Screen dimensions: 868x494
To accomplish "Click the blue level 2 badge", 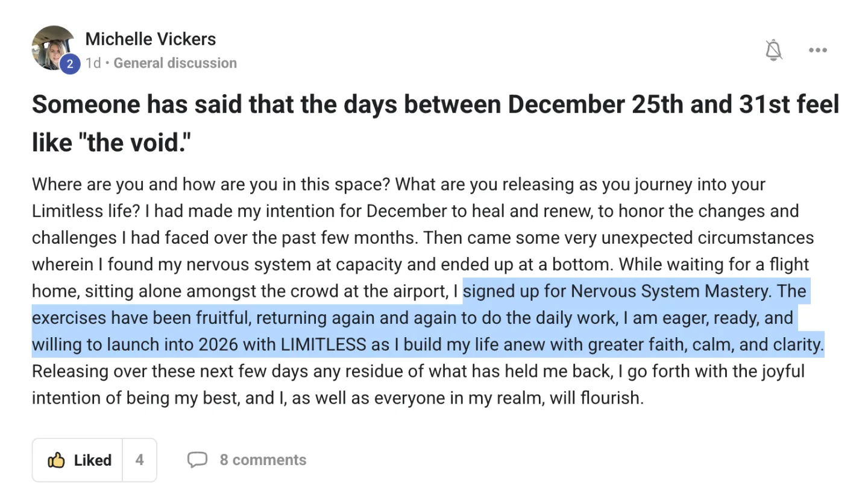I will coord(69,63).
